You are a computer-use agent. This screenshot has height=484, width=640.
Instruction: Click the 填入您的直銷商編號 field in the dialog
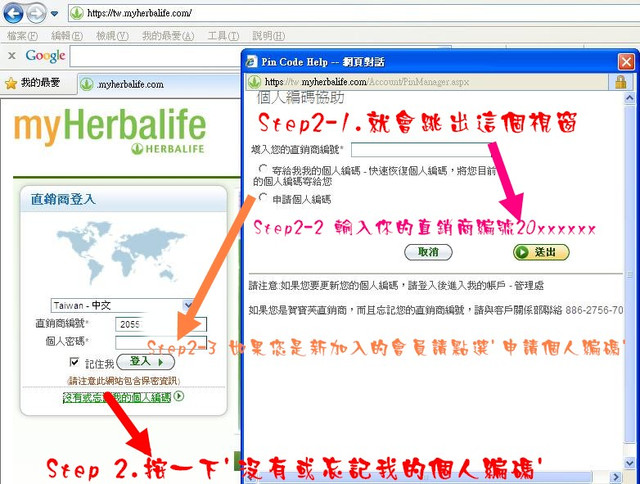(x=422, y=150)
